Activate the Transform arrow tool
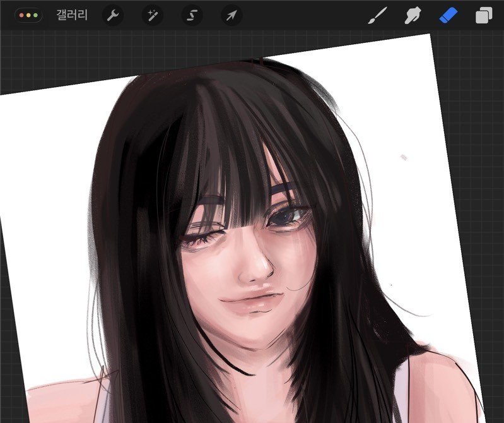Image resolution: width=504 pixels, height=423 pixels. point(231,15)
